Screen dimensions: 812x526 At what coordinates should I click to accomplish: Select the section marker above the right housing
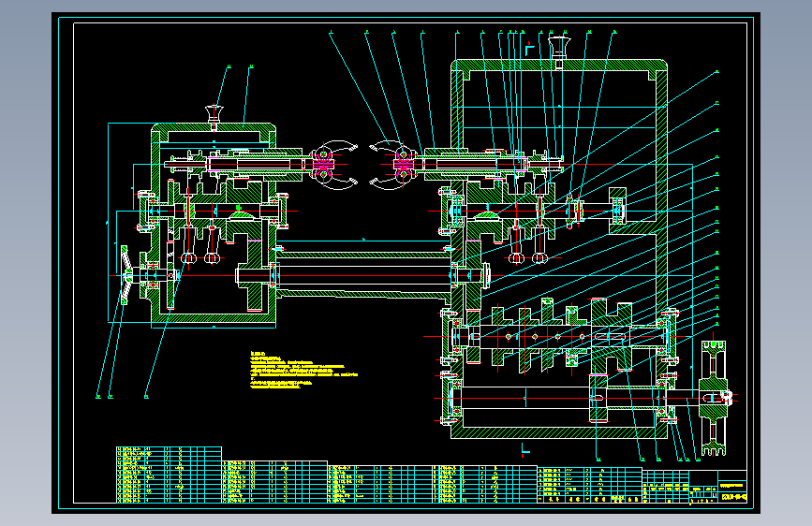click(529, 50)
